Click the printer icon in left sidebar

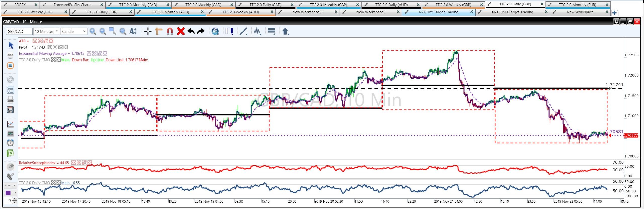(10, 100)
